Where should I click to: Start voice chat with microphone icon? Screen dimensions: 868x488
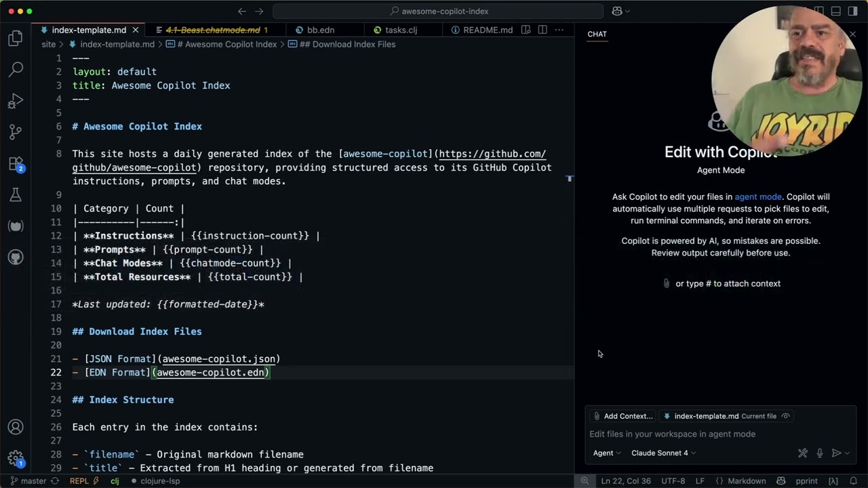coord(820,453)
